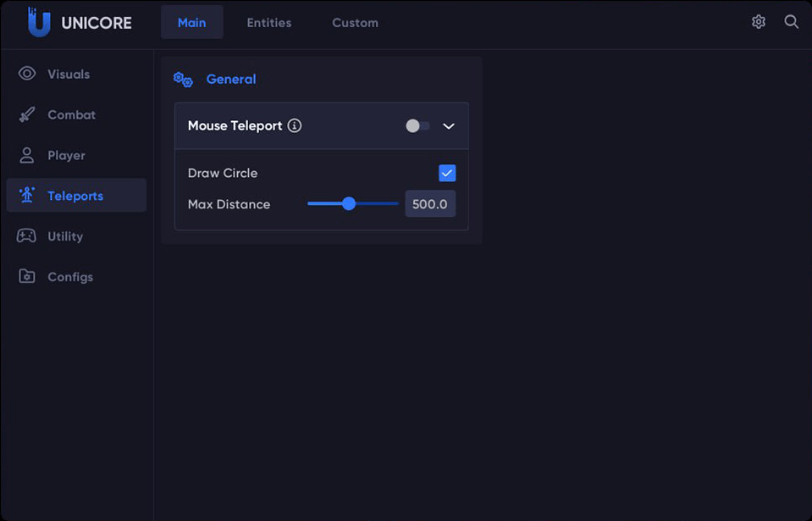Screen dimensions: 812x521
Task: Click the Teleports icon in sidebar
Action: click(x=26, y=195)
